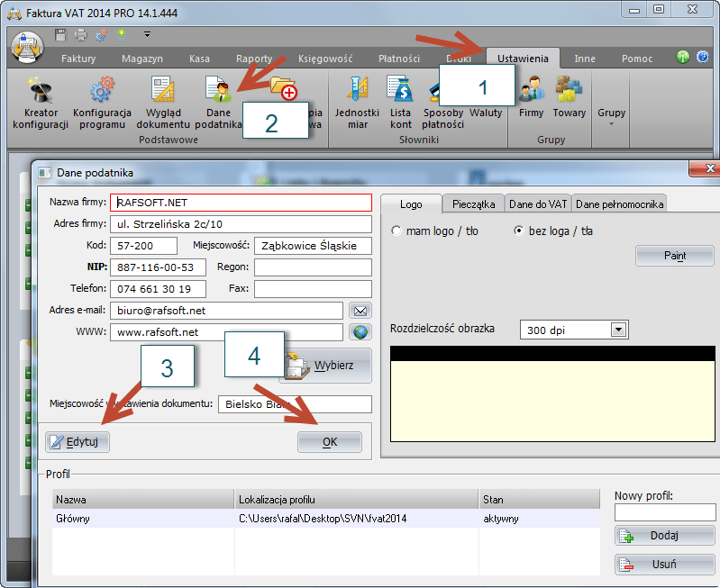Screen dimensions: 720x588
Task: Click the Paint button
Action: coord(675,256)
